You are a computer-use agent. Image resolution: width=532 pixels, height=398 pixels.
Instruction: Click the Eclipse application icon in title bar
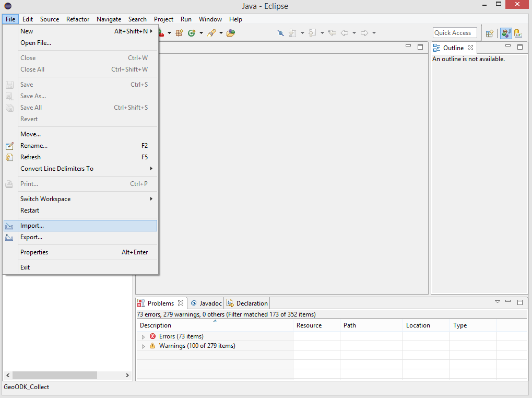[x=8, y=6]
